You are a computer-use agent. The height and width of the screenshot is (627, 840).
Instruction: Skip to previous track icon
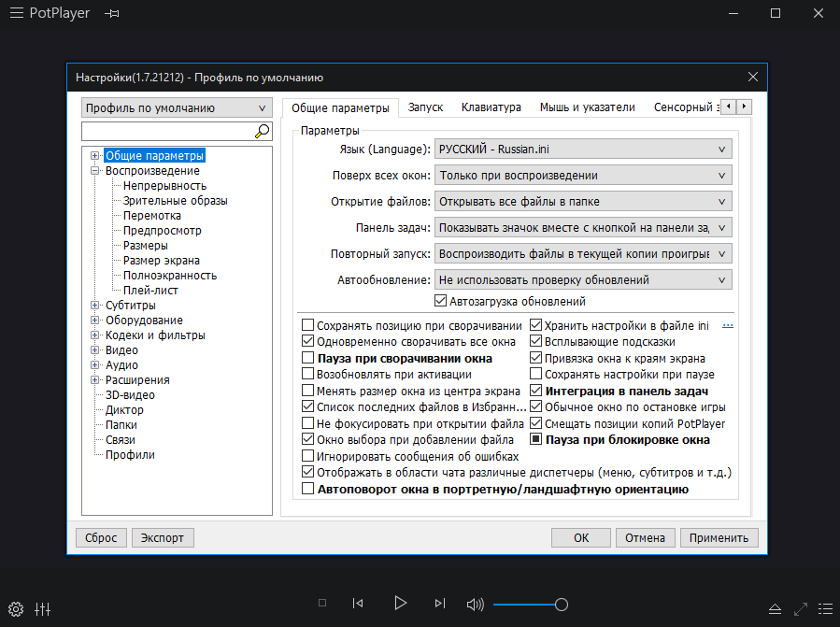pyautogui.click(x=358, y=604)
